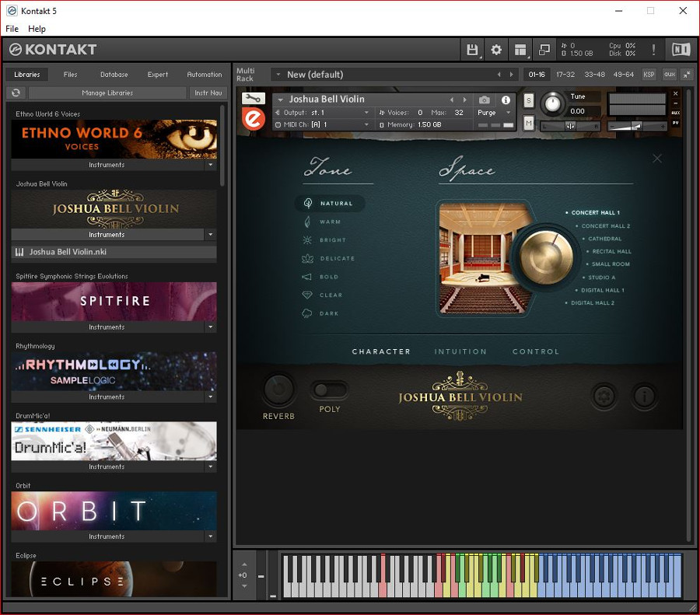The image size is (700, 615).
Task: Select next multi preset arrow
Action: [x=512, y=75]
